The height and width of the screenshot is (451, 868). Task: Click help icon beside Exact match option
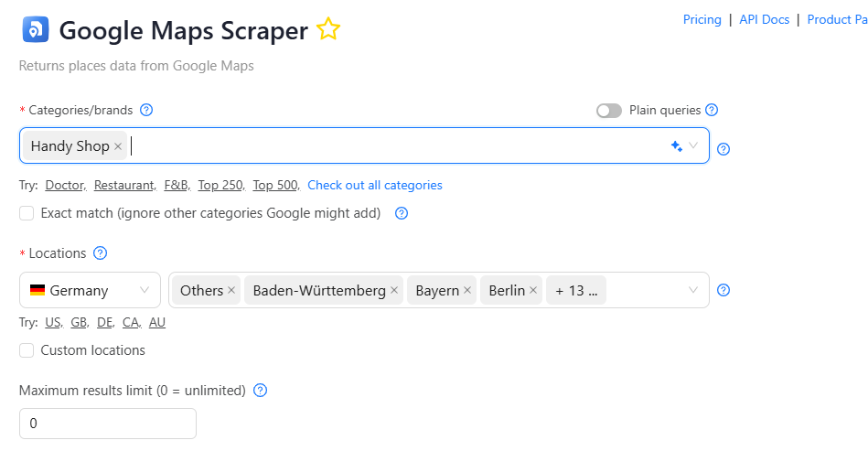401,213
